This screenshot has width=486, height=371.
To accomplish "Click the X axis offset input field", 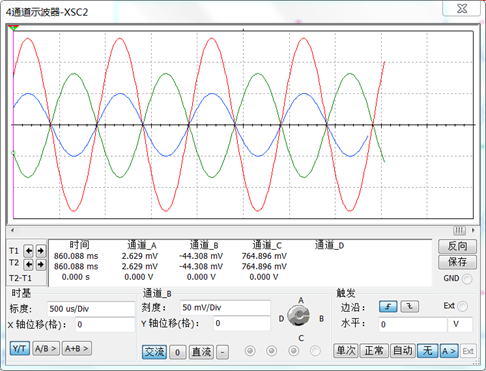I will pos(105,325).
